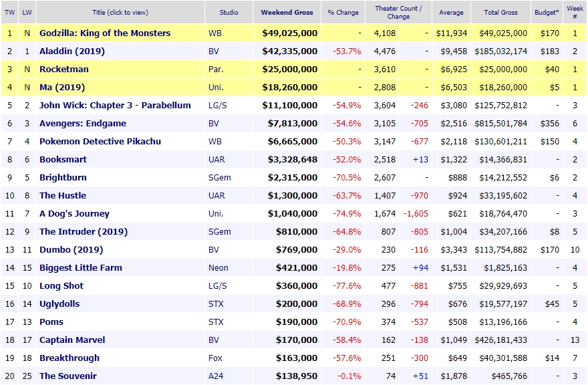
Task: Select Booksmart's '+13' theater change
Action: coord(420,159)
